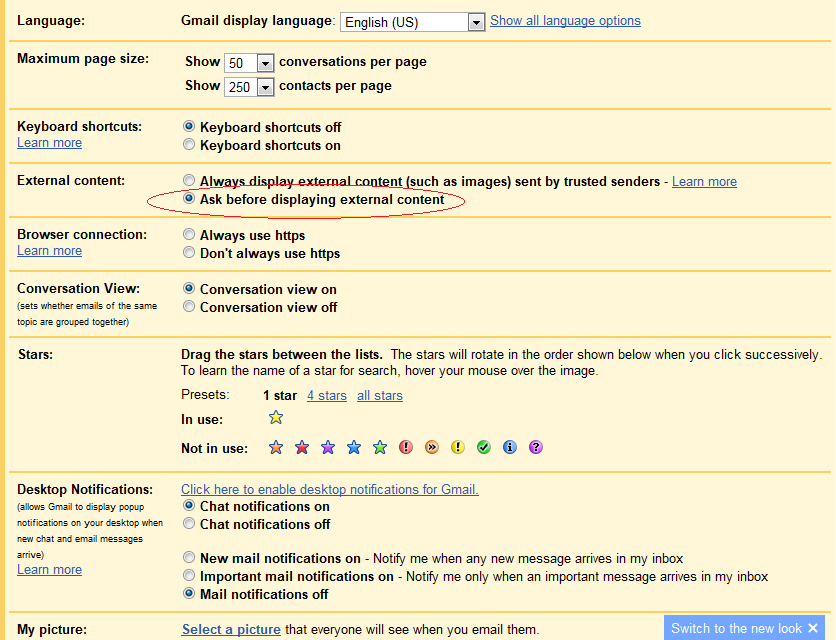
Task: Select the purple star icon
Action: point(328,448)
